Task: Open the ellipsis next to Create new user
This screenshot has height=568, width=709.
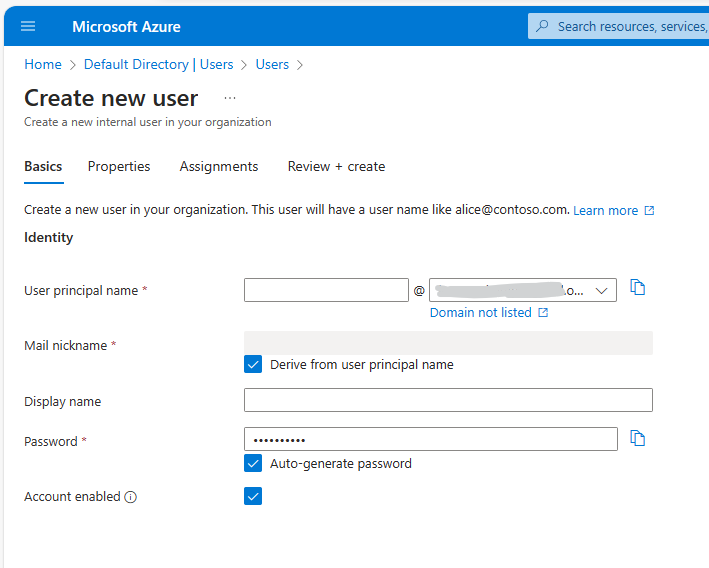Action: pos(230,98)
